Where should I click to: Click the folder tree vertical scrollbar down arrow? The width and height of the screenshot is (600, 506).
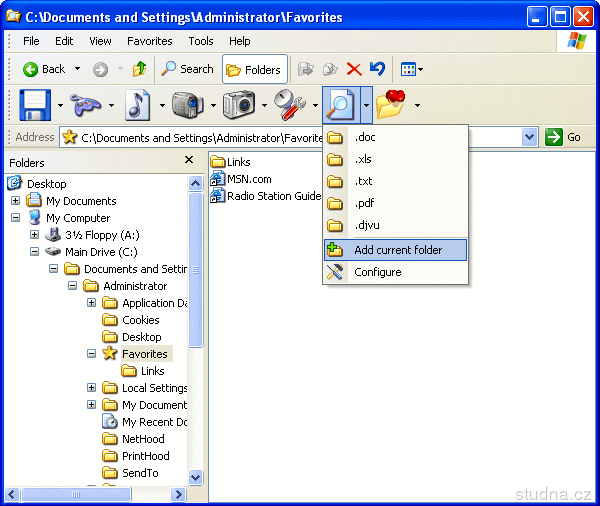(195, 478)
